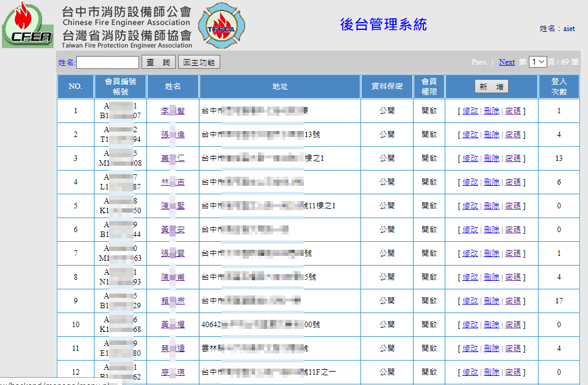
Task: Click 密碼 link in row 10
Action: pyautogui.click(x=512, y=325)
